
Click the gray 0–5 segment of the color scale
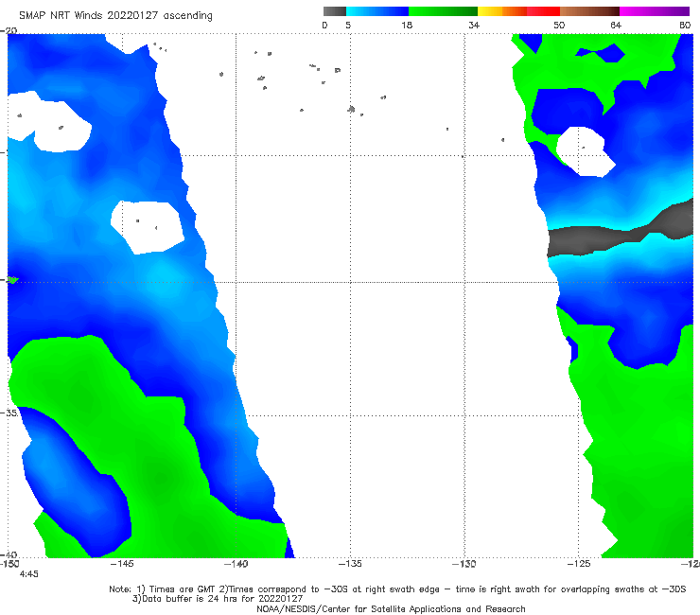[335, 11]
